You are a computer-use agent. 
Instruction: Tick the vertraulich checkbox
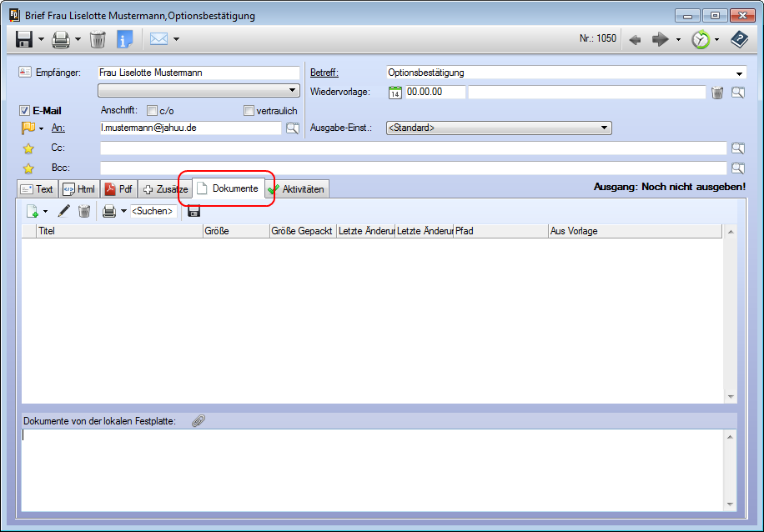(x=249, y=111)
